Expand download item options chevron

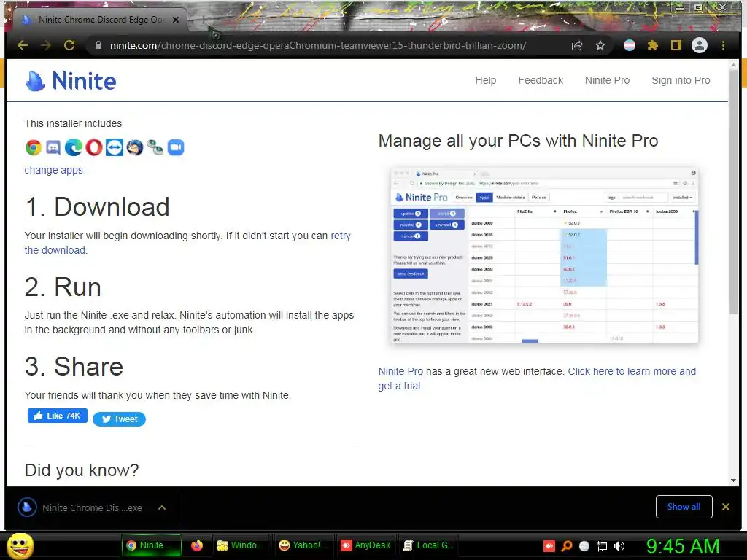(x=162, y=507)
